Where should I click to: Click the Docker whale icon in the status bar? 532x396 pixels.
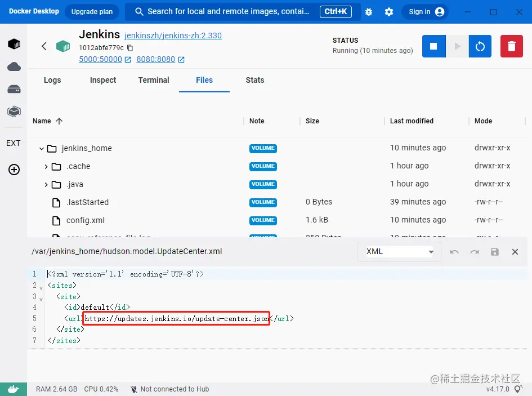[14, 389]
